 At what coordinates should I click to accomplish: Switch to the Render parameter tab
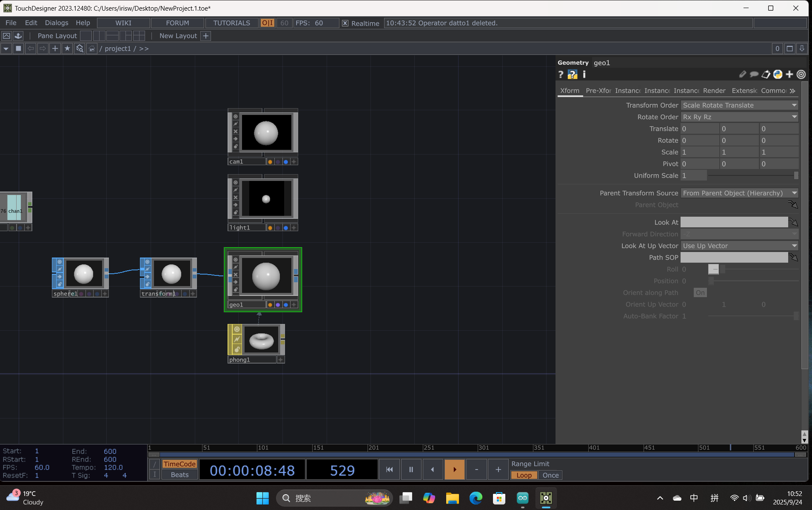click(714, 90)
